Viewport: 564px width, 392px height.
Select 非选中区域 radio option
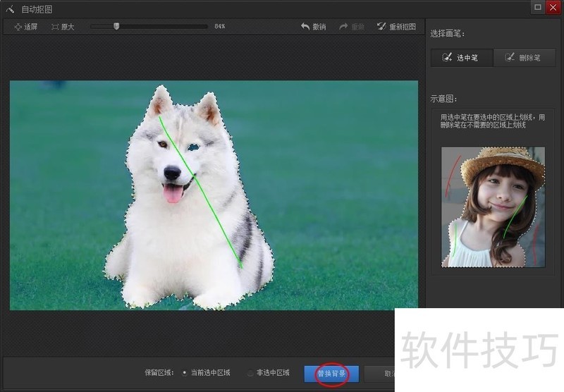250,373
